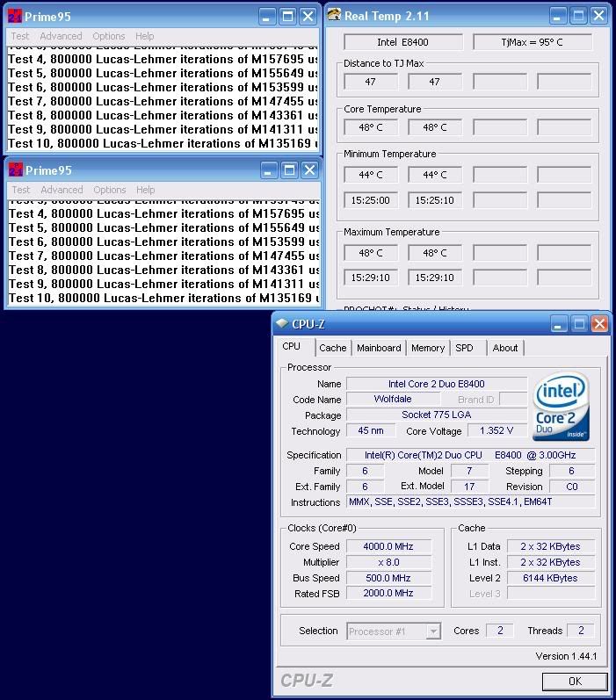The width and height of the screenshot is (616, 700).
Task: Click the upper Prime95 window title icon
Action: [15, 16]
